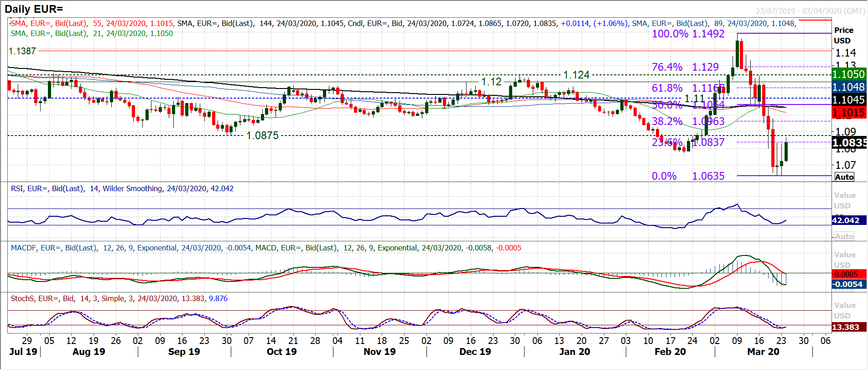868x370 pixels.
Task: Click the Oct 19 month label
Action: (x=281, y=352)
